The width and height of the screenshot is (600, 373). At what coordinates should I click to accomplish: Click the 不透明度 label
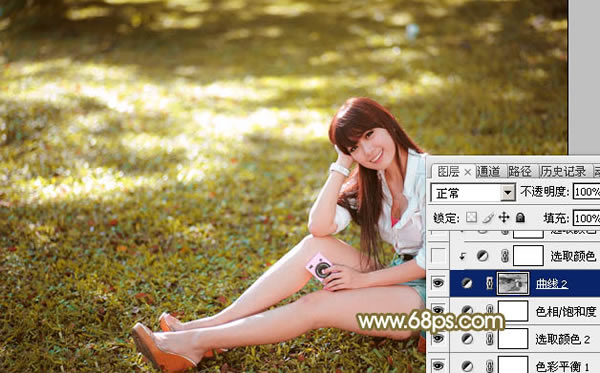(x=545, y=192)
